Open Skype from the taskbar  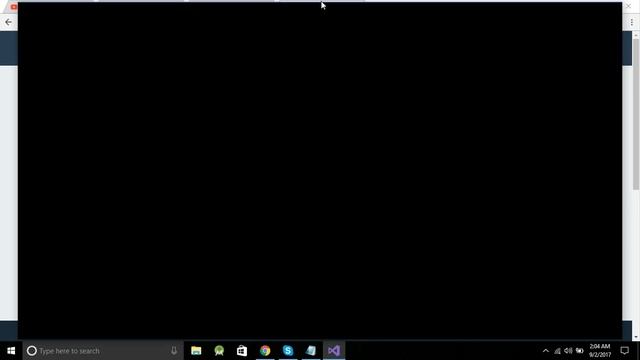[288, 351]
